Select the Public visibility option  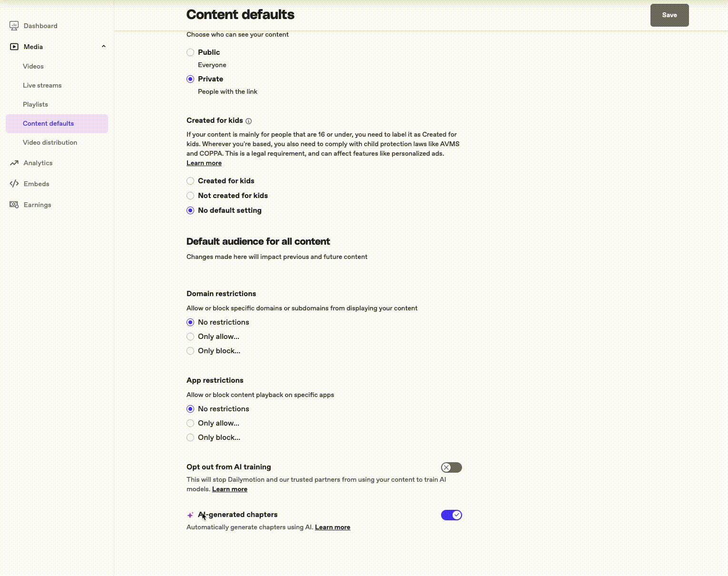pyautogui.click(x=190, y=52)
